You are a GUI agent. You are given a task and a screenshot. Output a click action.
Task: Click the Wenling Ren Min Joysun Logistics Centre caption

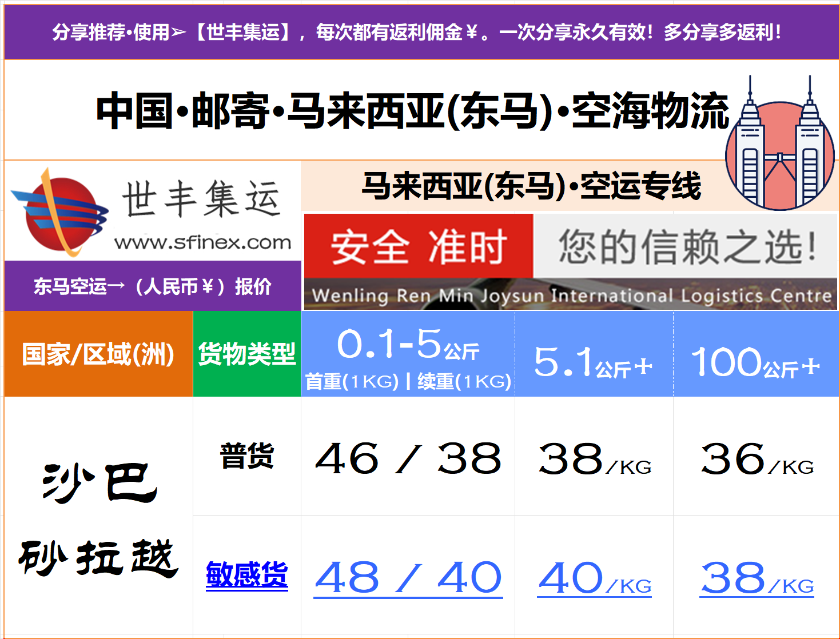tap(571, 295)
